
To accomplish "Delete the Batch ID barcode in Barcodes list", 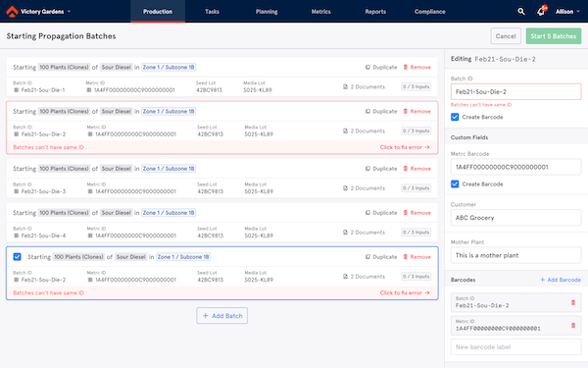I will (573, 302).
